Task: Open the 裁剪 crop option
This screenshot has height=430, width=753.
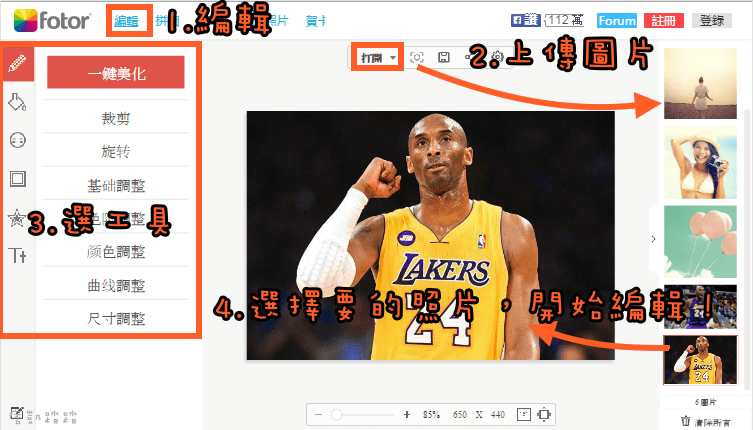Action: point(116,117)
